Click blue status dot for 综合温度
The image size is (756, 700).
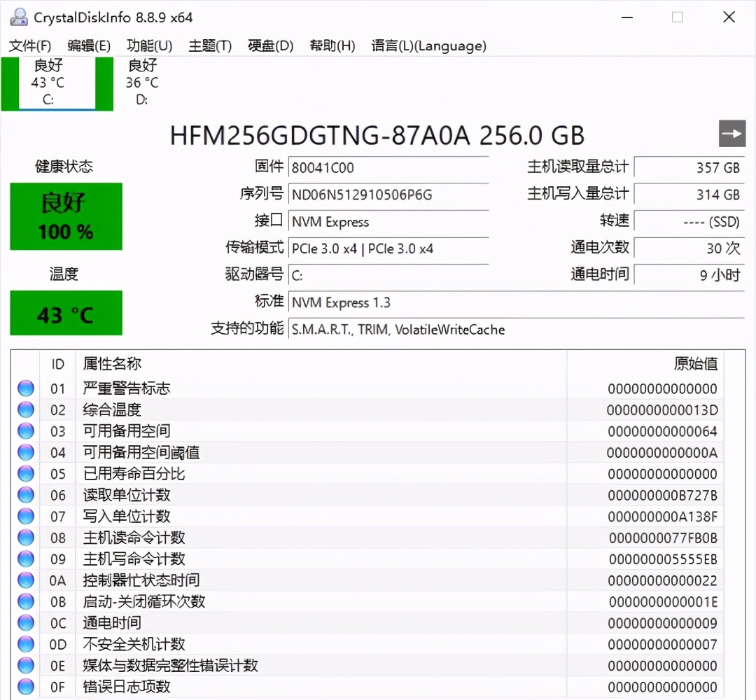coord(25,409)
